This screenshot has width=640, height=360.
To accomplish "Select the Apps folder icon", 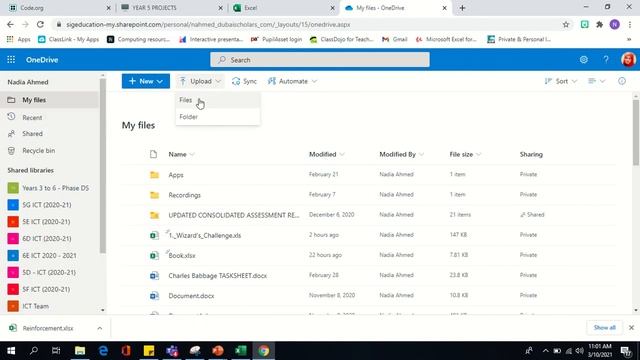I will pyautogui.click(x=154, y=175).
